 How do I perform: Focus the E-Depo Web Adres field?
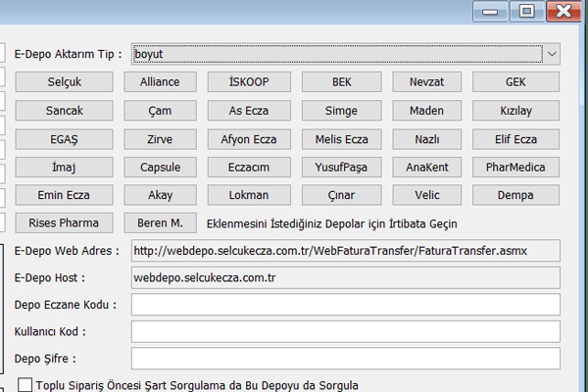pyautogui.click(x=346, y=251)
